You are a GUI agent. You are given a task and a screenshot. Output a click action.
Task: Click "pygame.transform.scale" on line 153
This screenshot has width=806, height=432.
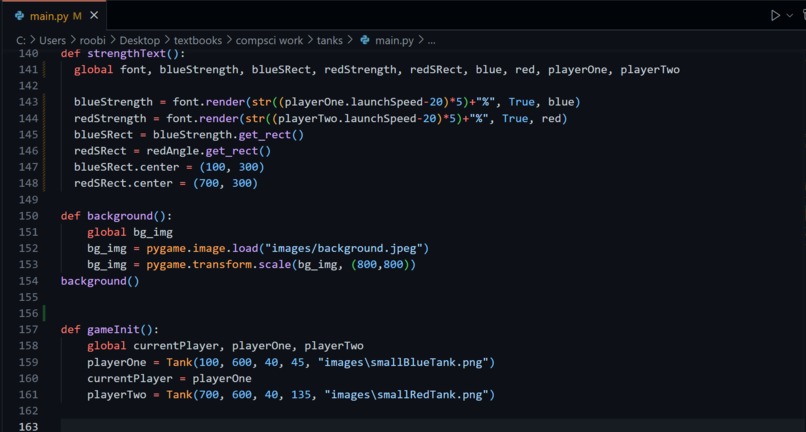[218, 265]
